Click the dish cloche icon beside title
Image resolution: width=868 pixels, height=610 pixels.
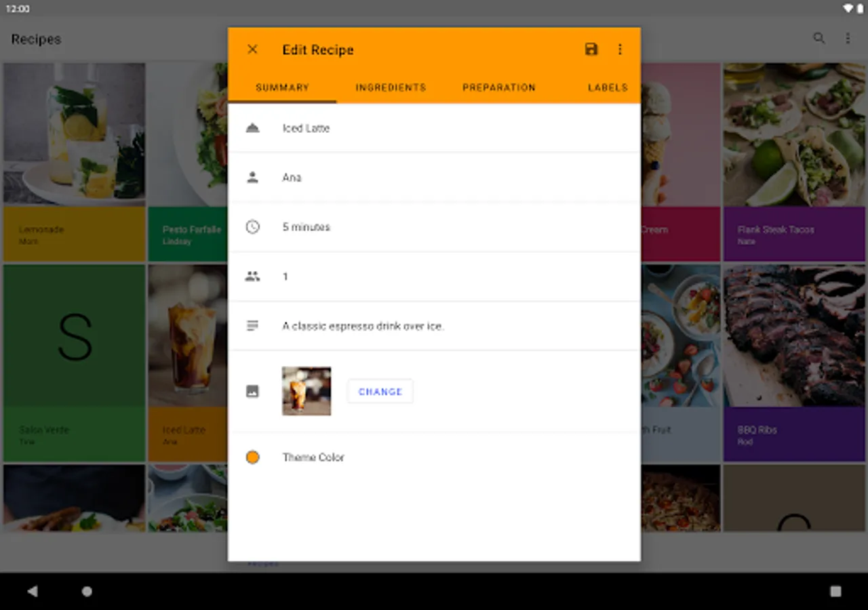click(x=253, y=128)
